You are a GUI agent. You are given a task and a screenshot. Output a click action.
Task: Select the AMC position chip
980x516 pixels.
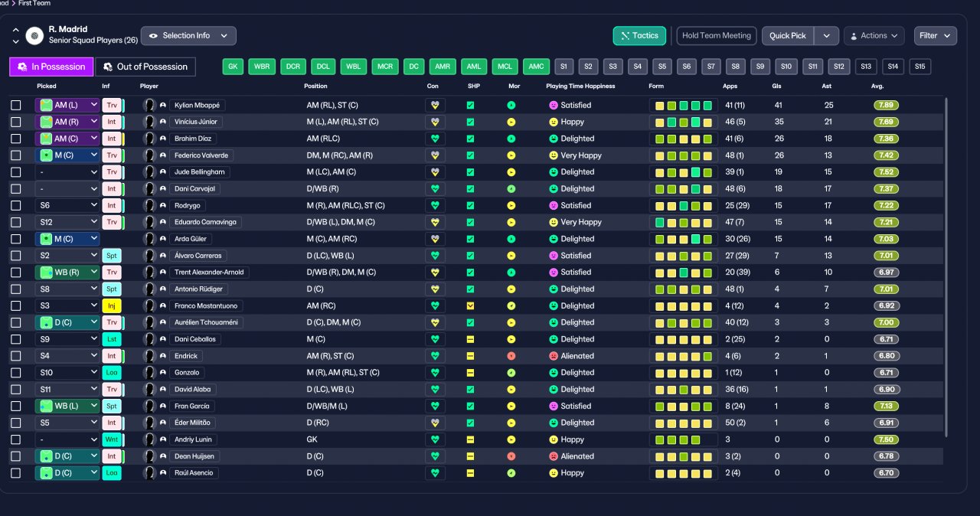point(537,67)
